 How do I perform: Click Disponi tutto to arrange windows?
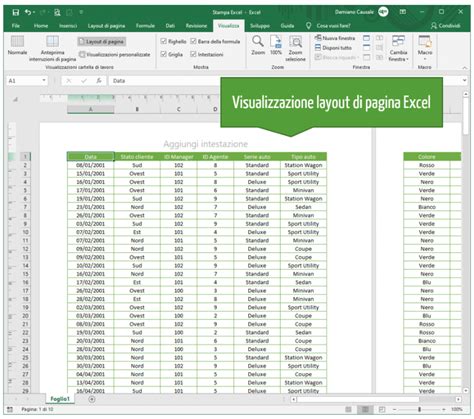pyautogui.click(x=333, y=48)
